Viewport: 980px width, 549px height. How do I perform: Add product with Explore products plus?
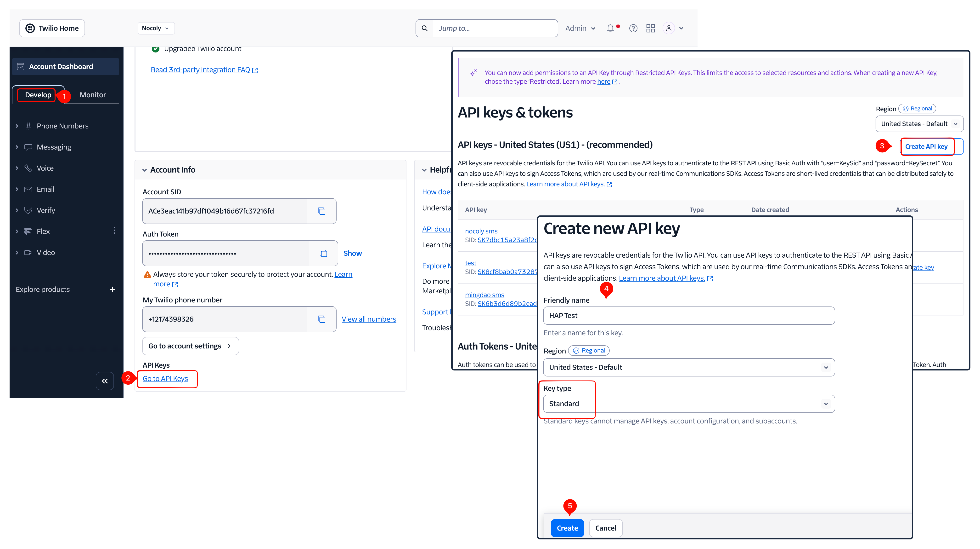point(112,289)
